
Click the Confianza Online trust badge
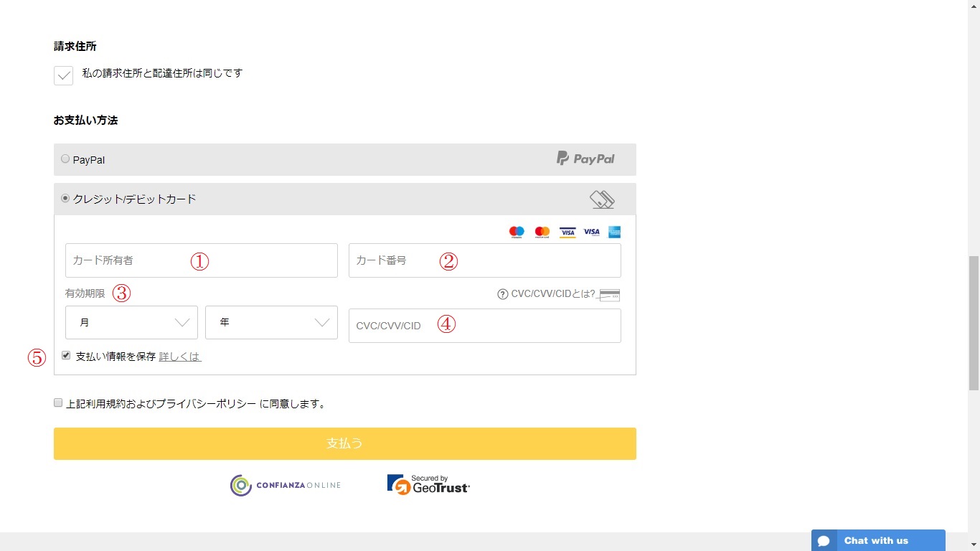pos(286,485)
